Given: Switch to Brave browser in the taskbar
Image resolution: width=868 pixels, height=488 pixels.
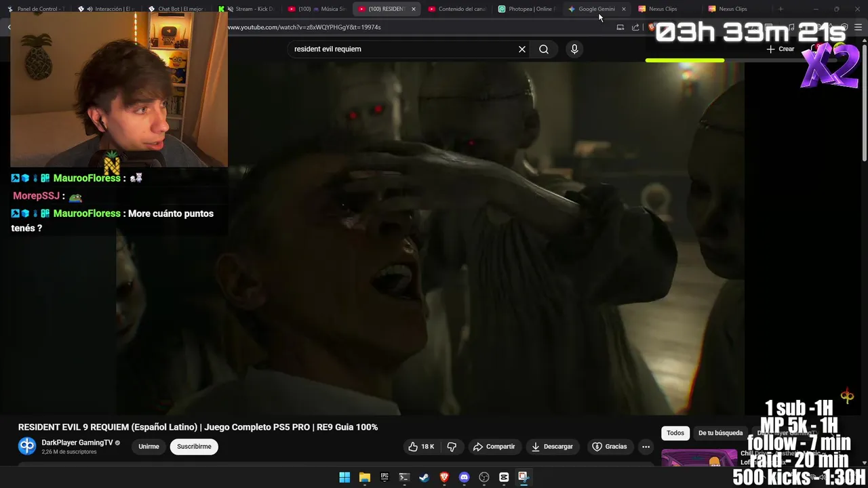Looking at the screenshot, I should click(x=444, y=477).
